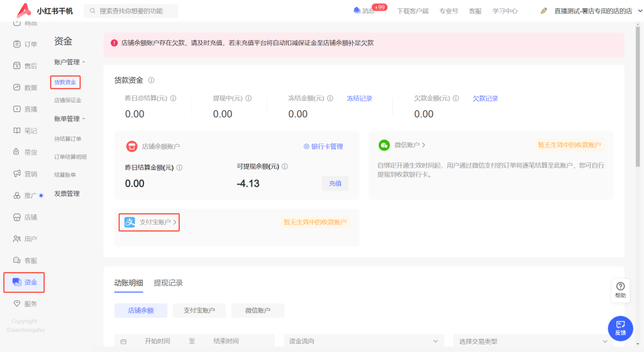Select the 支付宝账户 filter tab

pyautogui.click(x=199, y=310)
